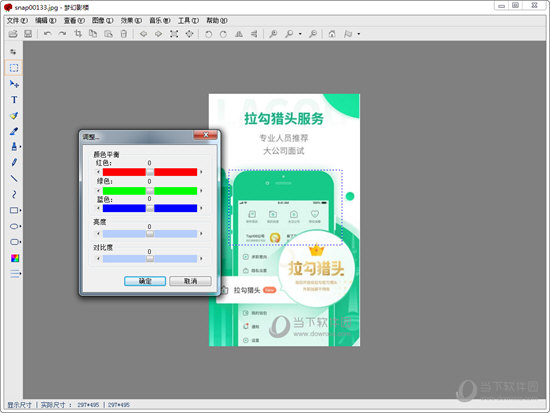The image size is (550, 413).
Task: Select the freehand curve tool
Action: coord(14,194)
